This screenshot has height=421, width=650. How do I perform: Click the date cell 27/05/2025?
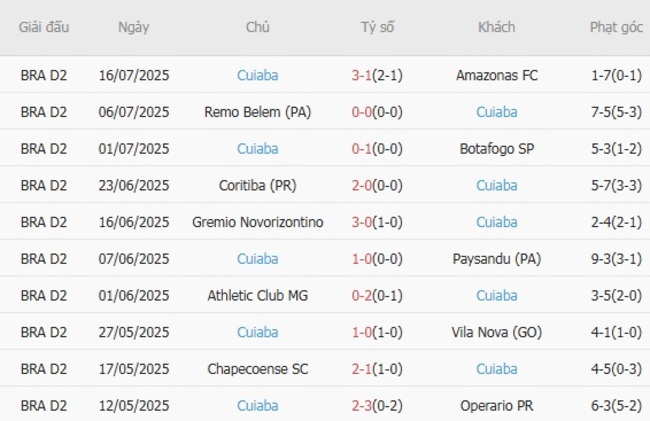[133, 332]
